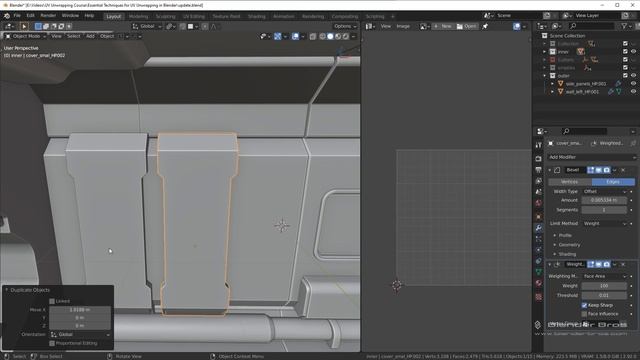Click the Bevel Segments value field
Screen dimensions: 640x360
point(604,210)
